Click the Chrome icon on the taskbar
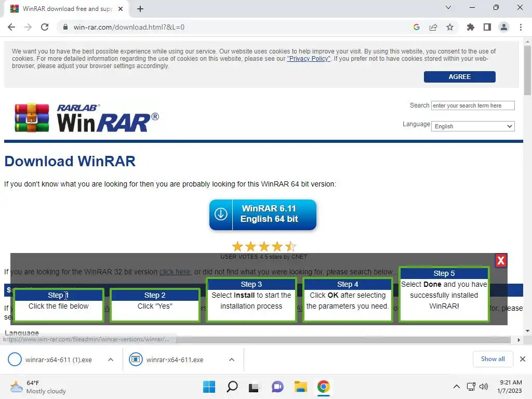The image size is (532, 399). (324, 387)
